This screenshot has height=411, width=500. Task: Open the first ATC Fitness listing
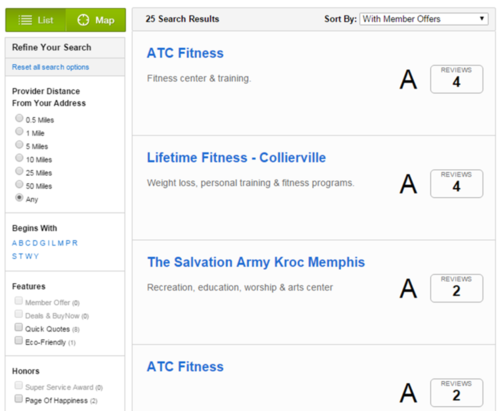click(185, 53)
